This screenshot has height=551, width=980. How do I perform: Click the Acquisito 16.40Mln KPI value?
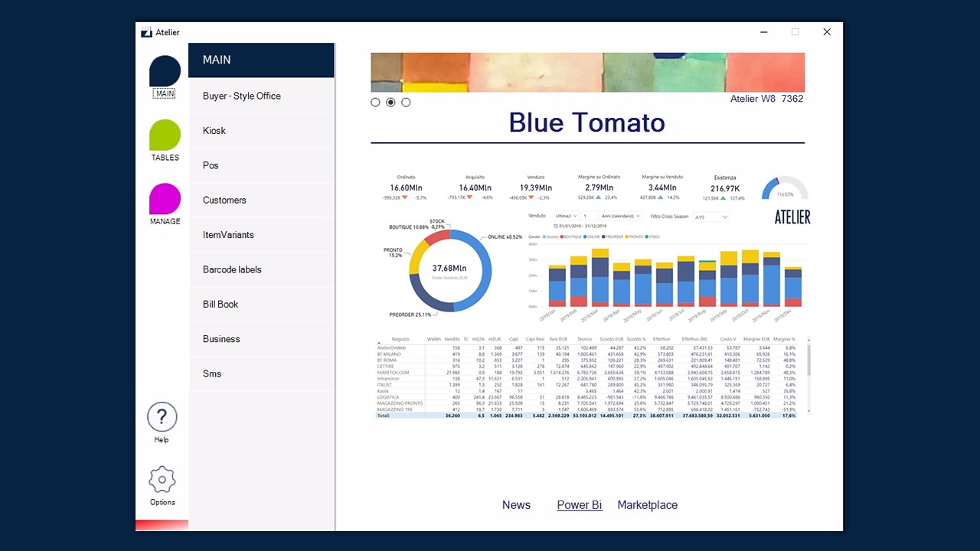474,187
